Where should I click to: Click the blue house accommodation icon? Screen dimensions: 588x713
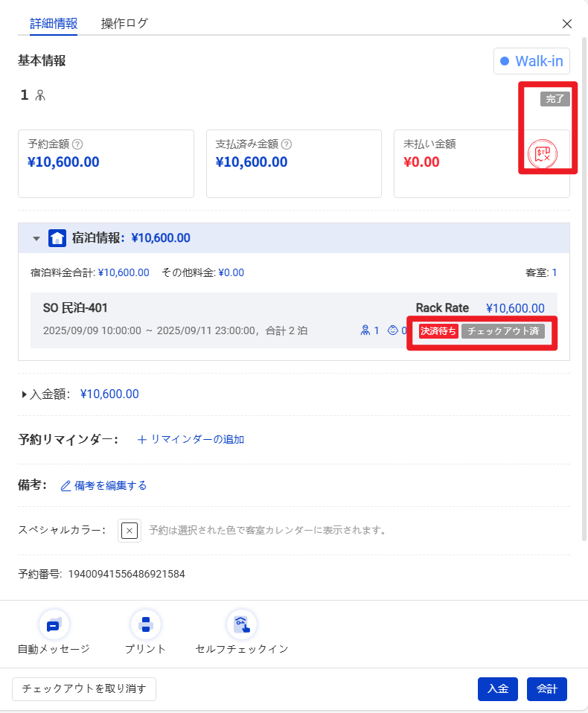[x=57, y=238]
